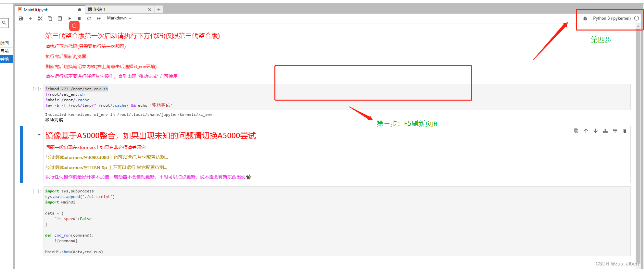This screenshot has width=644, height=269.
Task: Open a new launcher tab with plus button
Action: click(159, 9)
